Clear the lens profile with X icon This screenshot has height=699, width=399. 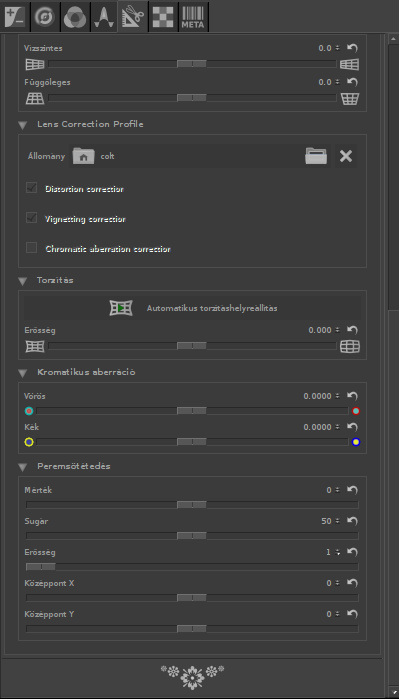pyautogui.click(x=346, y=156)
